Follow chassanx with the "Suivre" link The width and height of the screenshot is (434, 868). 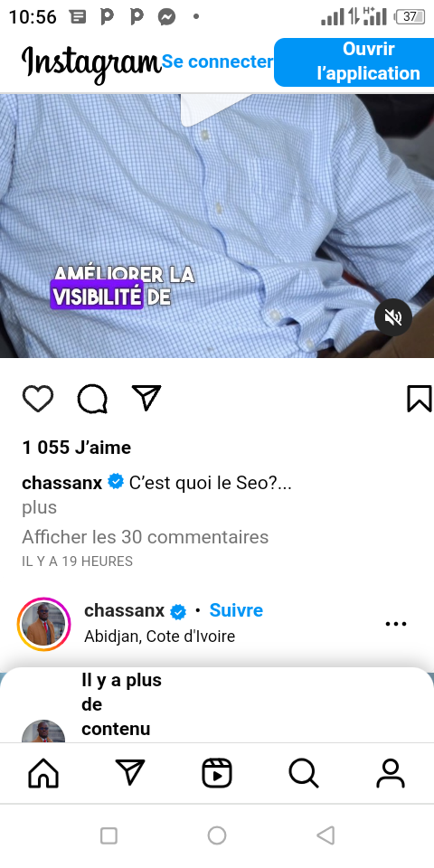tap(236, 610)
